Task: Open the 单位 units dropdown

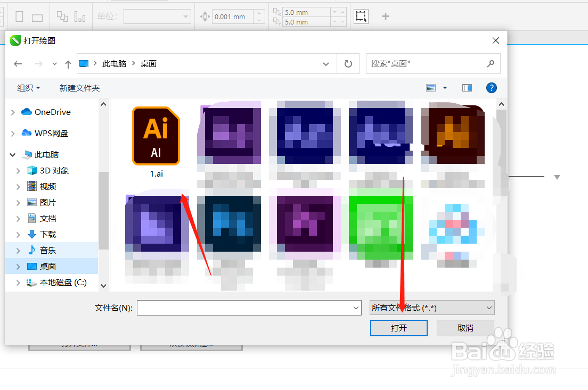Action: pos(158,16)
